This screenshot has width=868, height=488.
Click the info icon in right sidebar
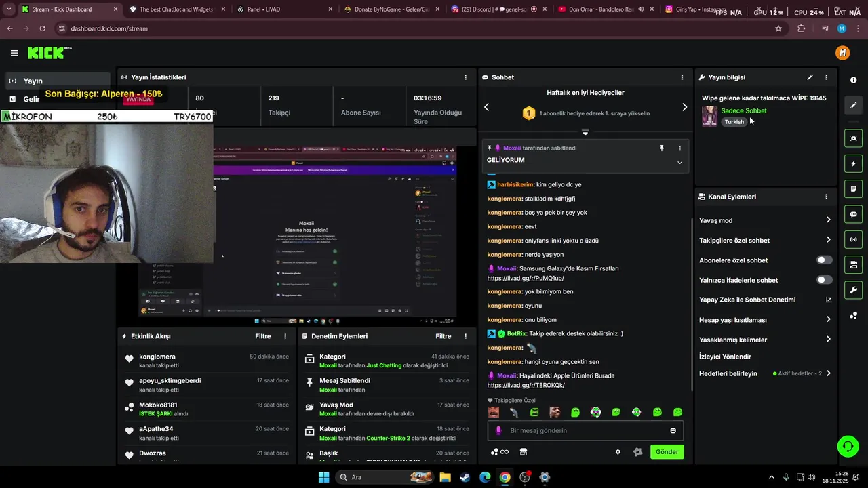[x=853, y=80]
